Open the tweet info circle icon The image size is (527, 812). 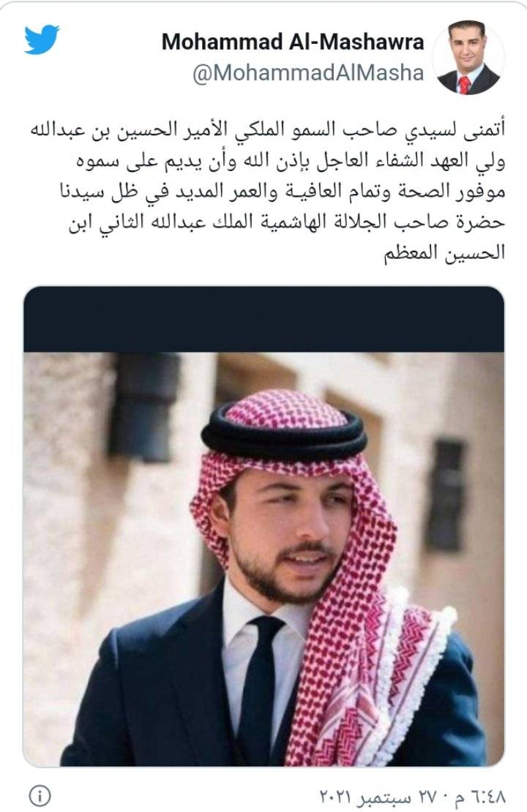(40, 794)
